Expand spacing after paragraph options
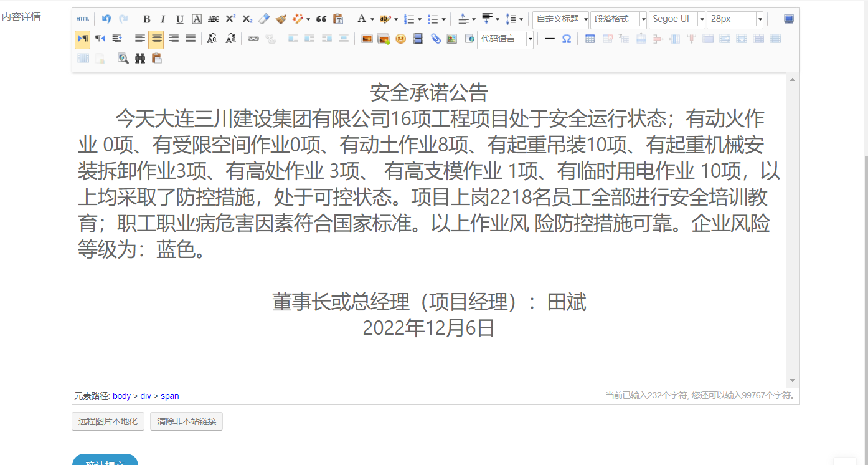 tap(497, 20)
